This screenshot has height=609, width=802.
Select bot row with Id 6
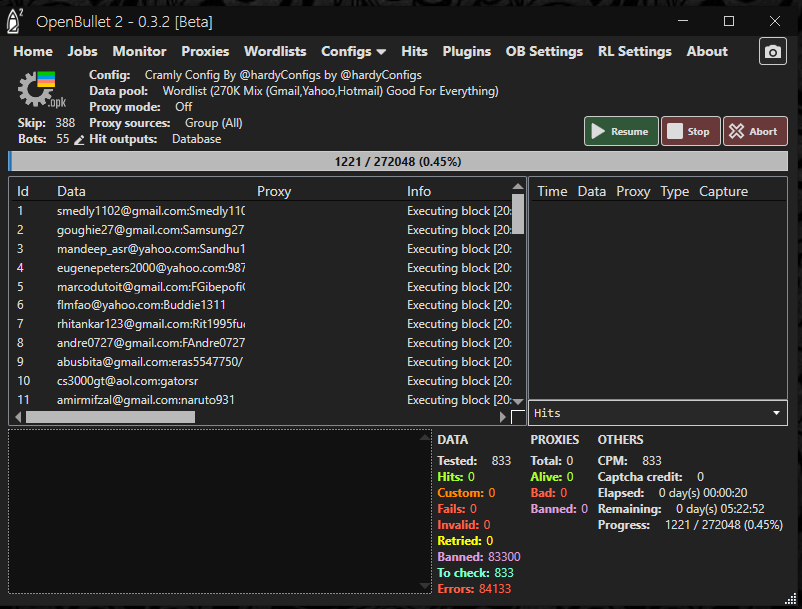tap(263, 305)
